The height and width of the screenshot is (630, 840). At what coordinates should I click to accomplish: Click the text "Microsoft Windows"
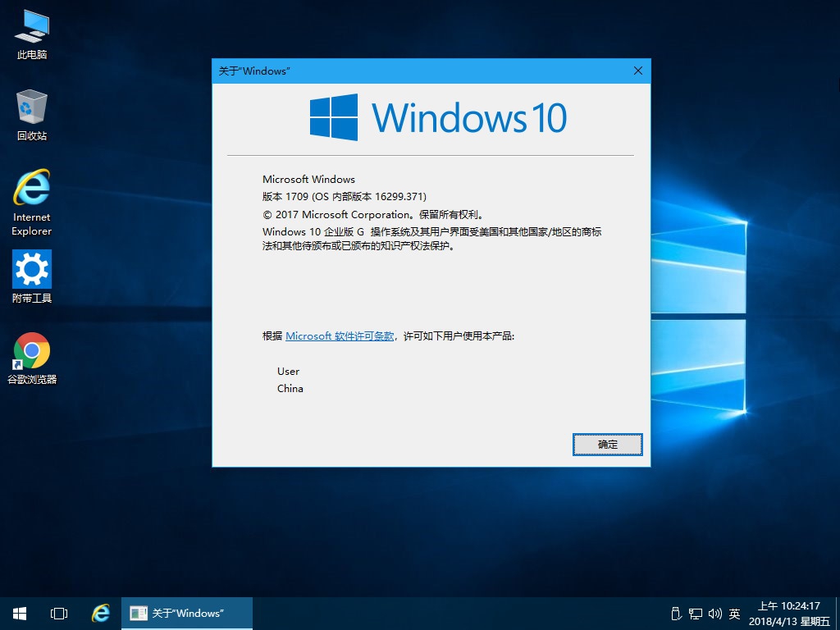tap(308, 180)
